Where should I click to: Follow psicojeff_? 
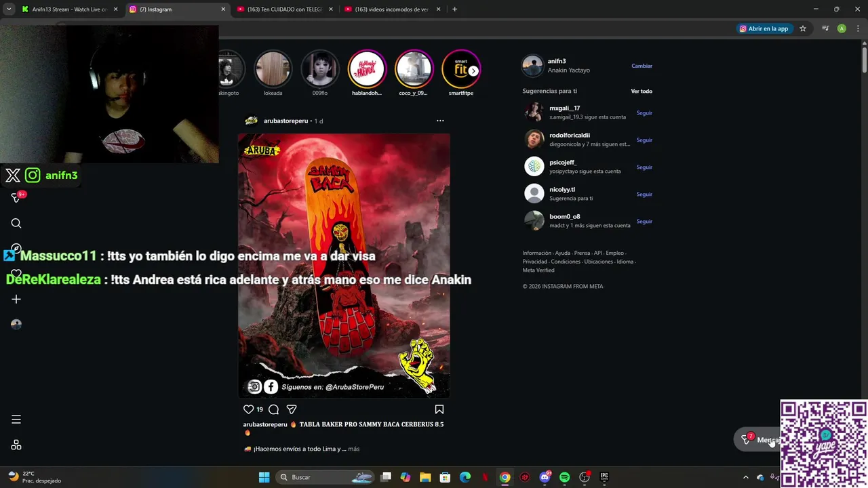click(644, 167)
